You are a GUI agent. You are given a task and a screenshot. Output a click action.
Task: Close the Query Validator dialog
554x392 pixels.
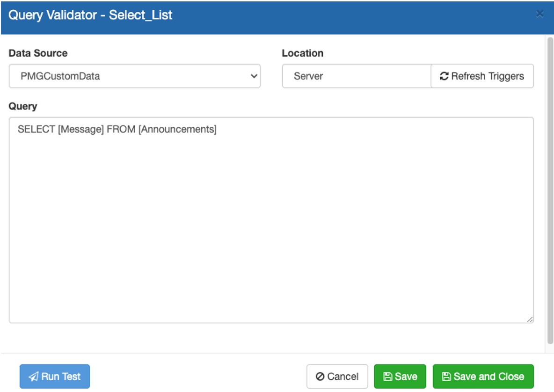click(539, 14)
